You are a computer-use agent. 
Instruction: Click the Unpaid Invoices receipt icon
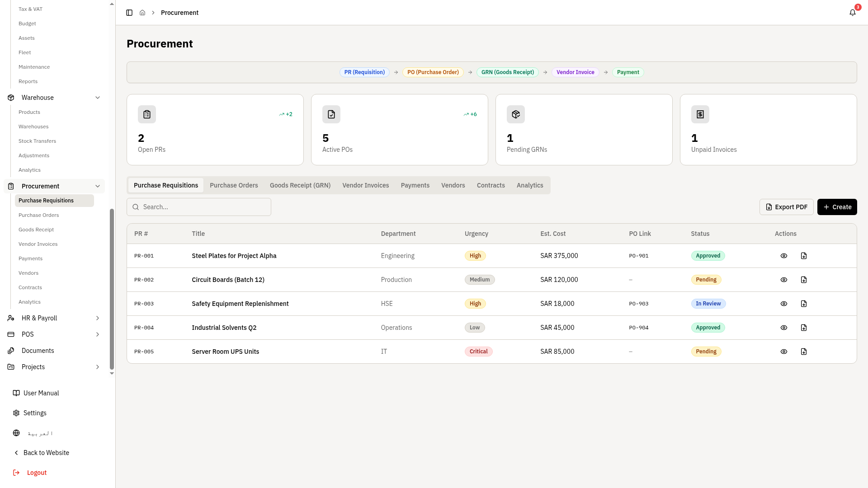tap(700, 114)
